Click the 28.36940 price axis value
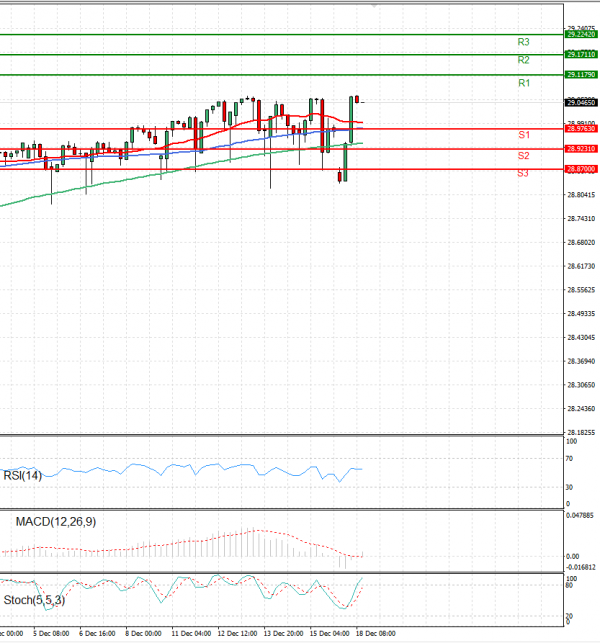Image resolution: width=600 pixels, height=643 pixels. pyautogui.click(x=581, y=361)
